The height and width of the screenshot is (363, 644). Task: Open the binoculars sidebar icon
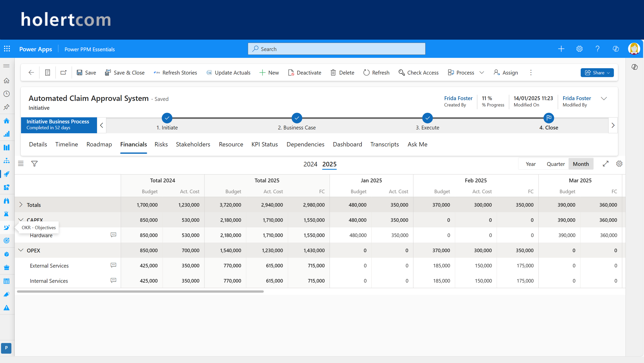click(7, 201)
